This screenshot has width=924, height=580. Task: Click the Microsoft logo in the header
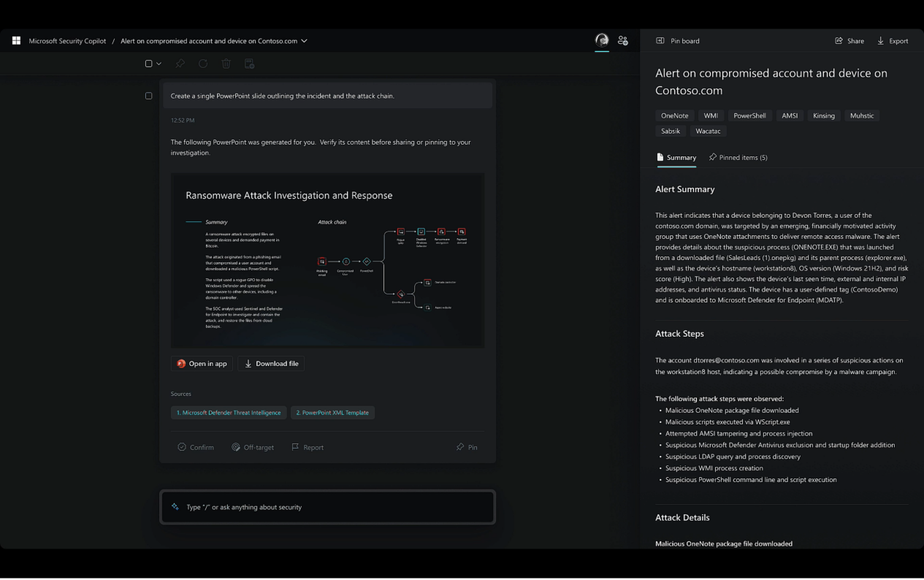pyautogui.click(x=16, y=41)
